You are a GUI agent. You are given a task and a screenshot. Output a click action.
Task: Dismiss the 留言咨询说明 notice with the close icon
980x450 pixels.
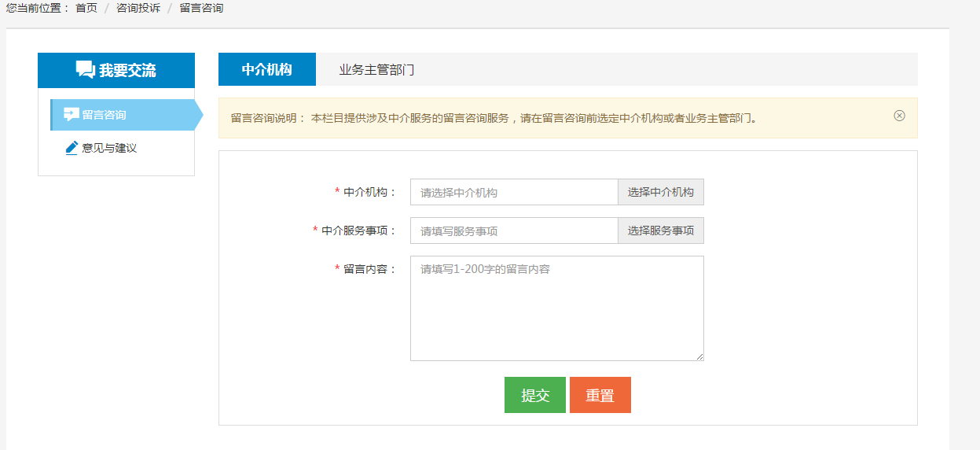[x=899, y=116]
